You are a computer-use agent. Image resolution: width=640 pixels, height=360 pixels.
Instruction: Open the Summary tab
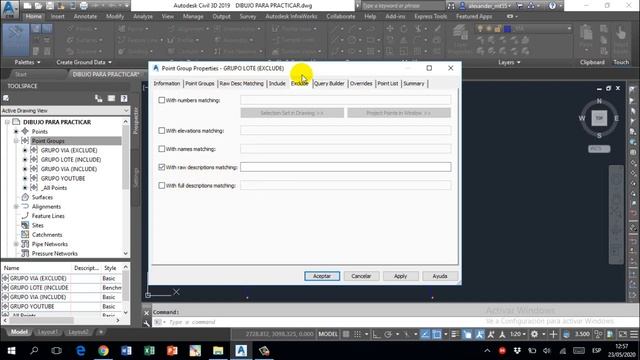[413, 83]
